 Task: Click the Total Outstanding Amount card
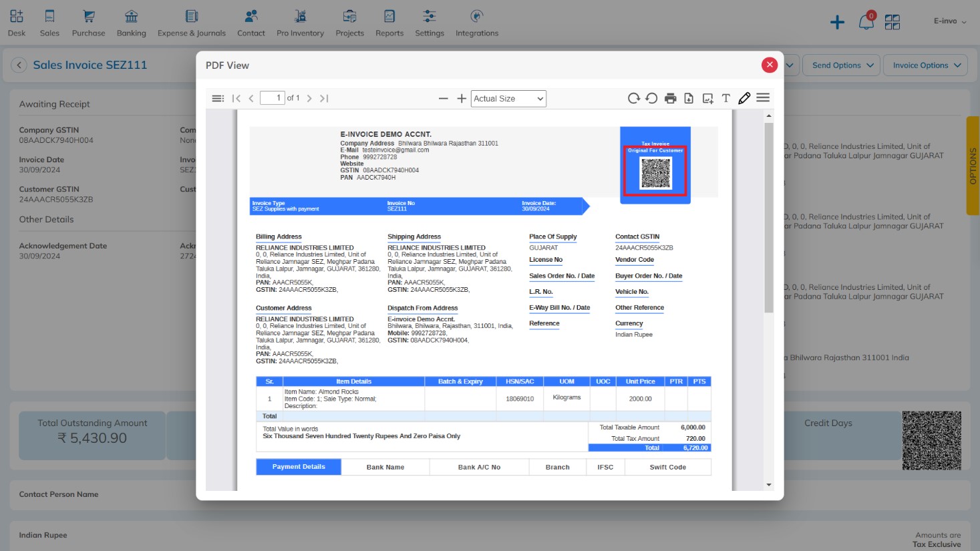click(92, 435)
